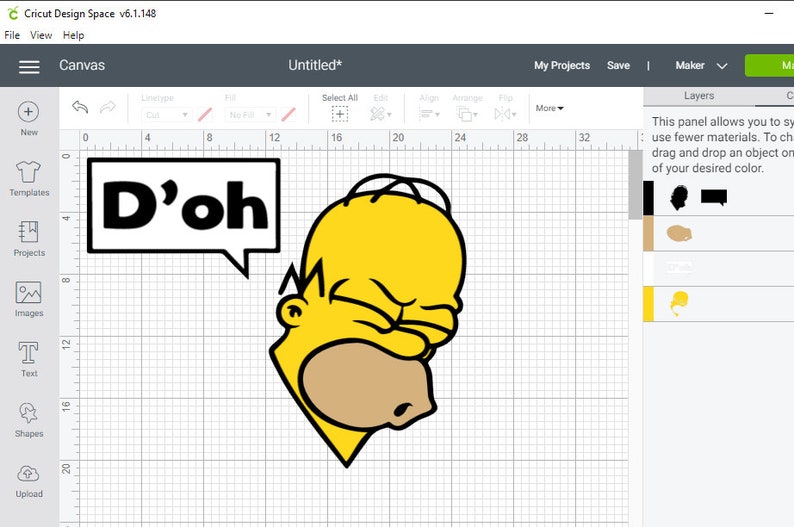
Task: Click the black head outline thumbnail
Action: pyautogui.click(x=679, y=197)
